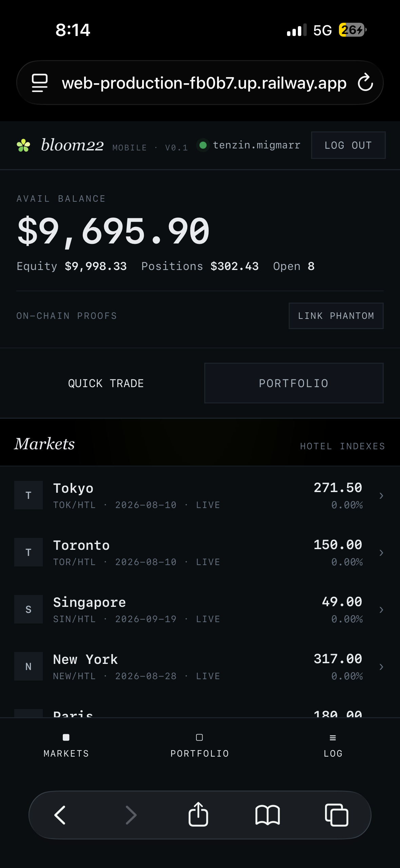
Task: Expand New York market chevron
Action: click(x=381, y=667)
